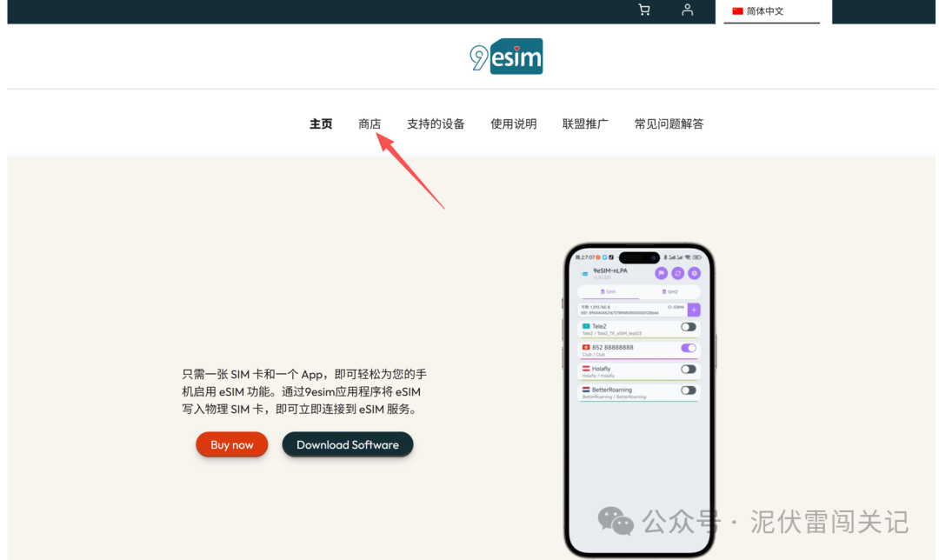Switch to SIM2 tab in phone
Image resolution: width=939 pixels, height=560 pixels.
click(x=669, y=291)
